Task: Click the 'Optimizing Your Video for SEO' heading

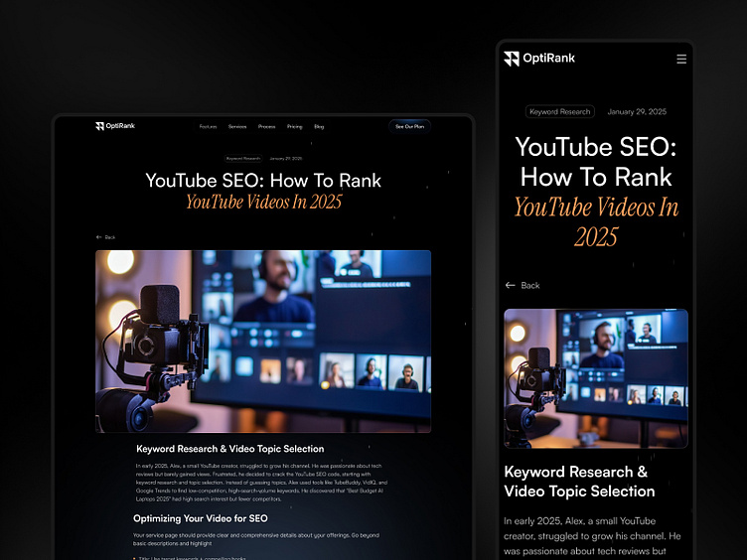Action: (201, 518)
